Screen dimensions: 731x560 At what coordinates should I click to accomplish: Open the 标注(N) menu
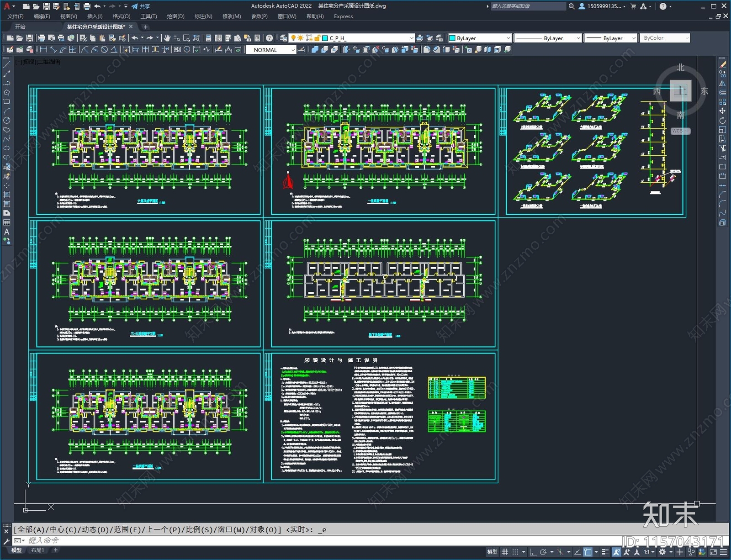(x=203, y=16)
